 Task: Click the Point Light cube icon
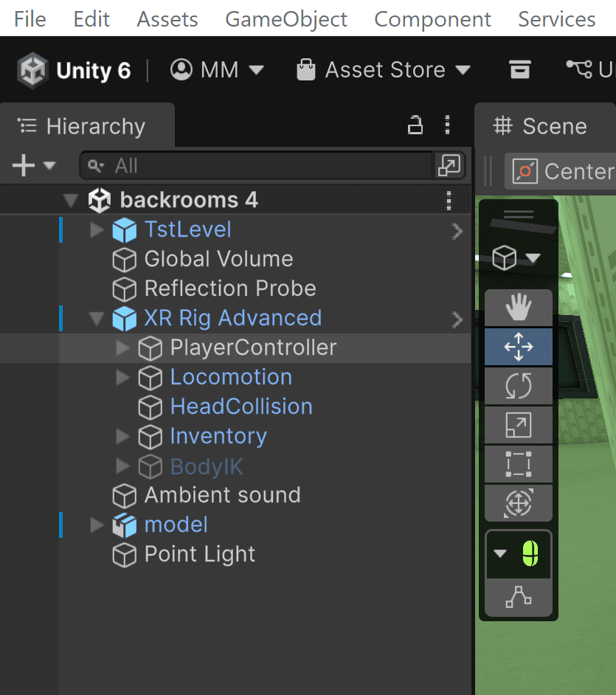click(125, 555)
